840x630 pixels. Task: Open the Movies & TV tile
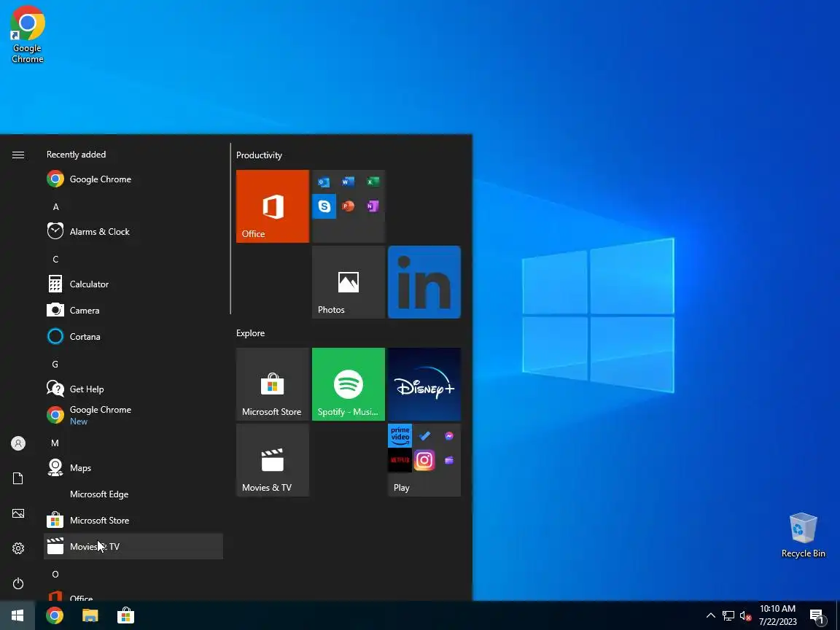(273, 460)
